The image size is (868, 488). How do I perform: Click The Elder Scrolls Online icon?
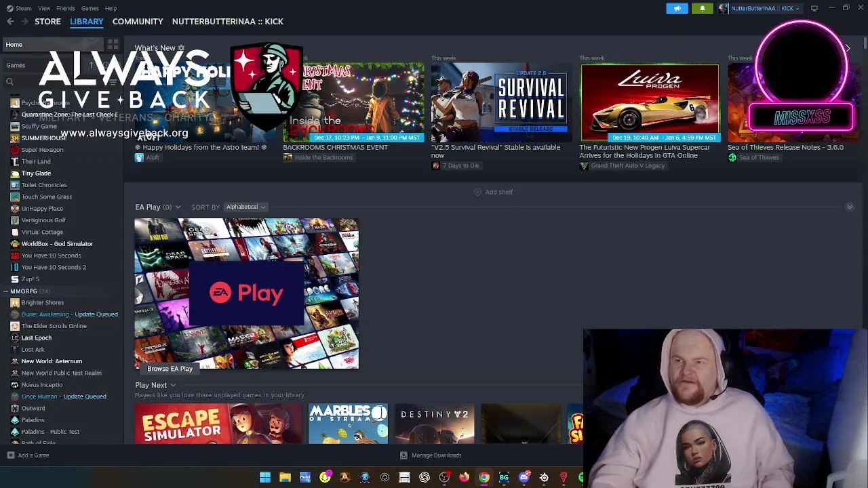pyautogui.click(x=15, y=326)
